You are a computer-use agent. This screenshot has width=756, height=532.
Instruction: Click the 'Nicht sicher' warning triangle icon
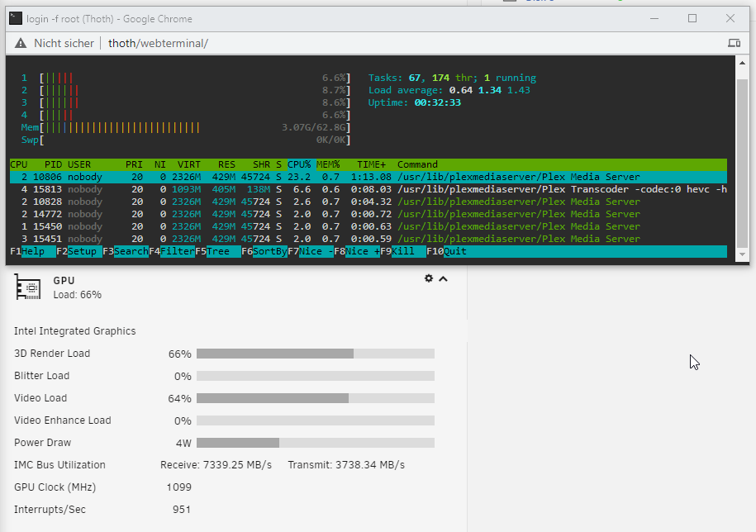tap(20, 43)
